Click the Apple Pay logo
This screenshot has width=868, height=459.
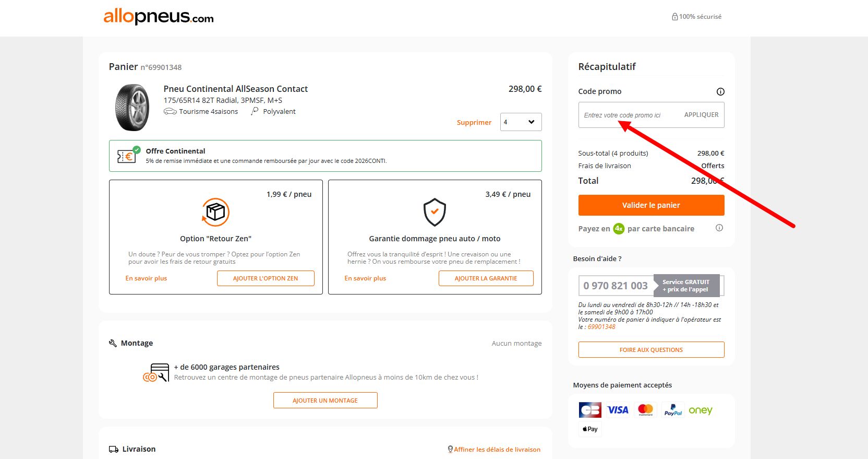tap(590, 429)
